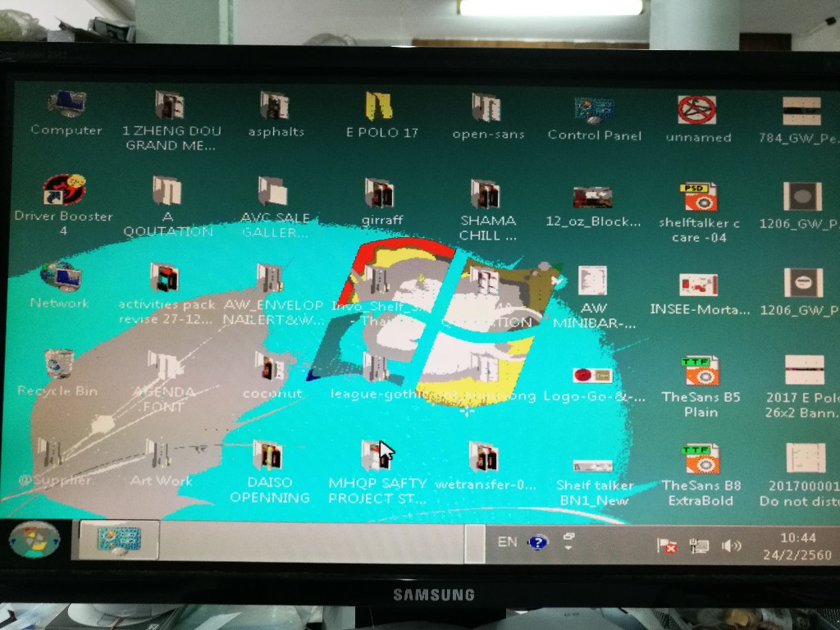Image resolution: width=840 pixels, height=630 pixels.
Task: Select the Shelf talker BN1_New file
Action: tap(592, 466)
